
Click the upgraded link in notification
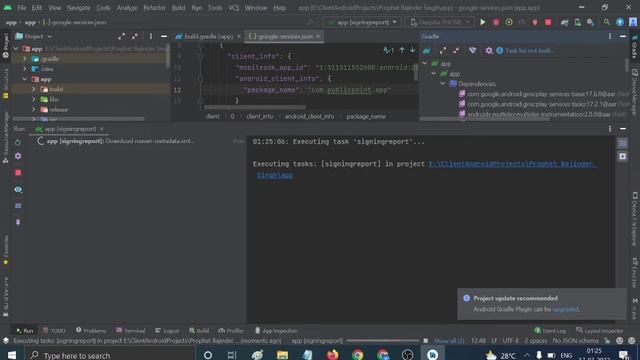(x=566, y=309)
